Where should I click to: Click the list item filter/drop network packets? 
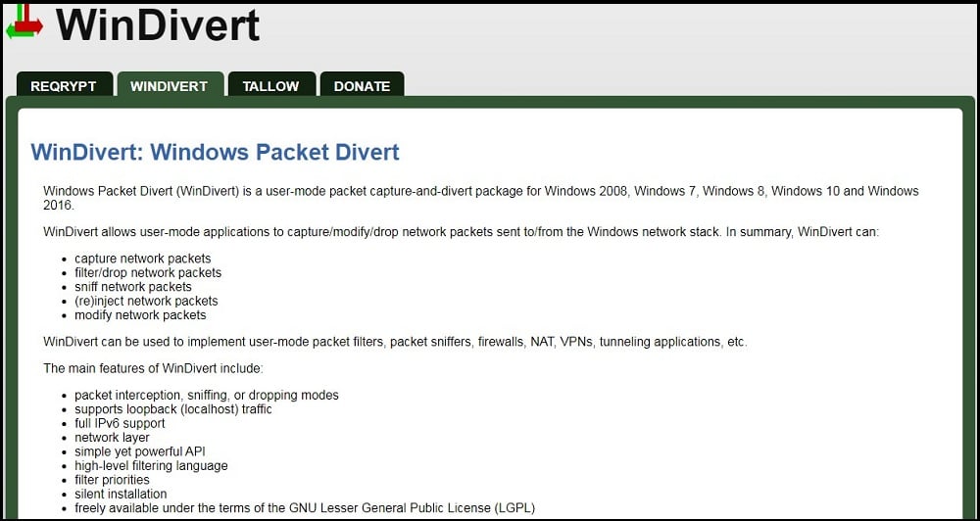point(148,273)
